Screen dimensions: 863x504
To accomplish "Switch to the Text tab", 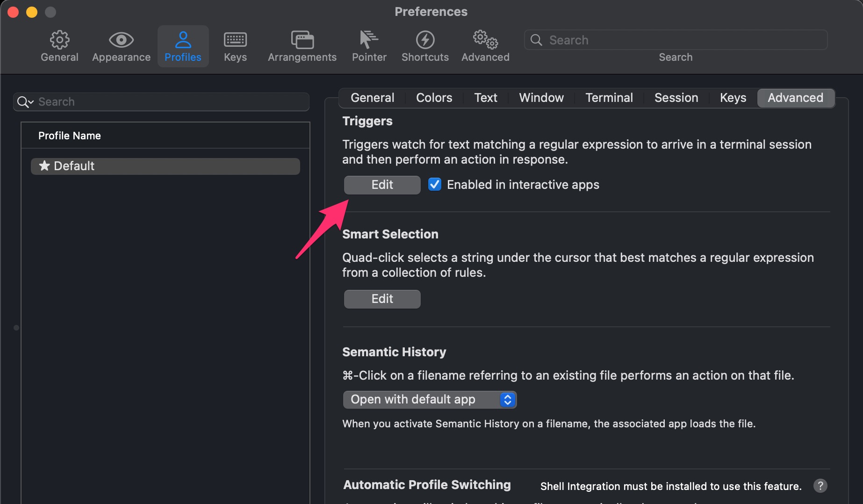I will [x=486, y=98].
